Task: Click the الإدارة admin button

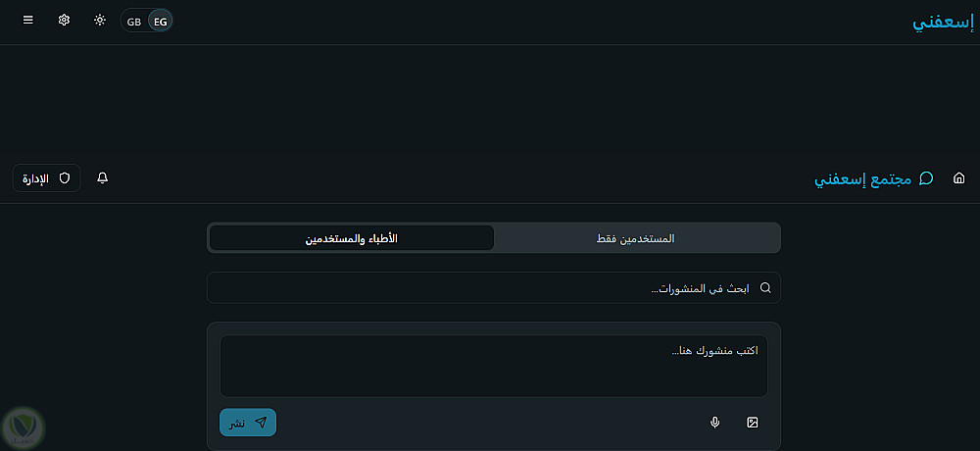Action: 46,178
